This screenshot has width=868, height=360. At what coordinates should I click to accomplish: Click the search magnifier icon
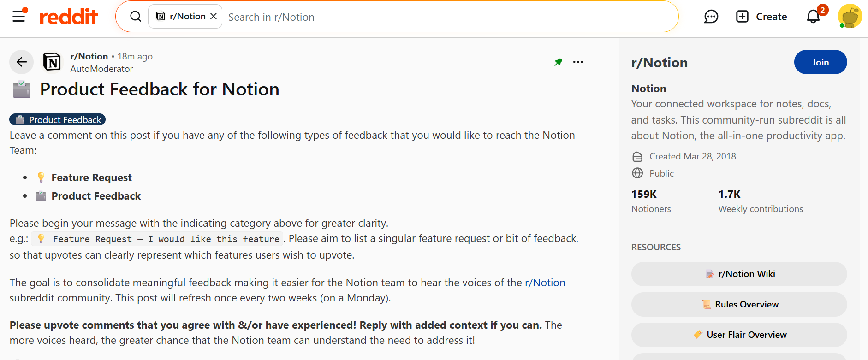[x=136, y=17]
